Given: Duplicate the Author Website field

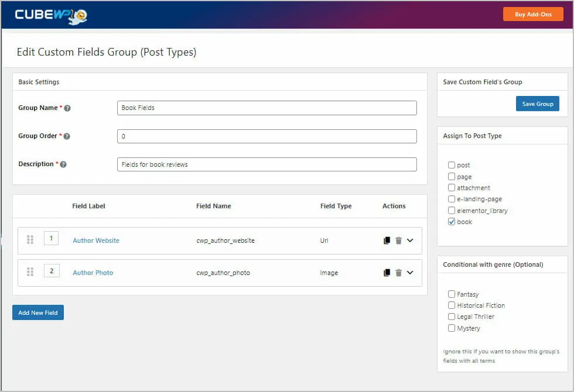Looking at the screenshot, I should coord(386,240).
